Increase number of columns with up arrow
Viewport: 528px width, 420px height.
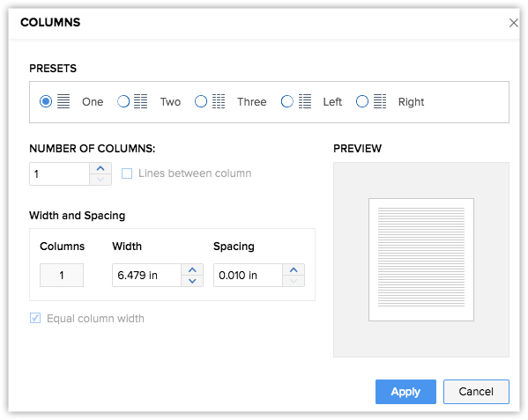point(100,168)
